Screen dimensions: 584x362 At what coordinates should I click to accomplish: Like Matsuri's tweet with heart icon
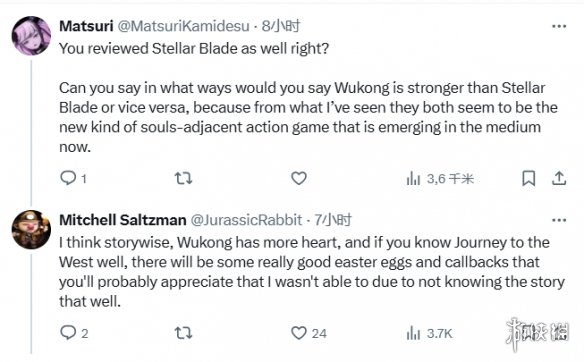pyautogui.click(x=299, y=178)
